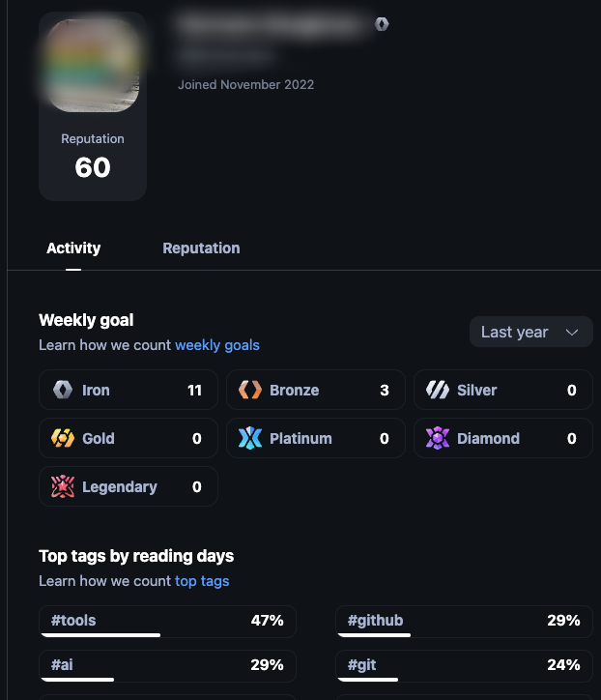Click the Legendary badge icon

(63, 487)
